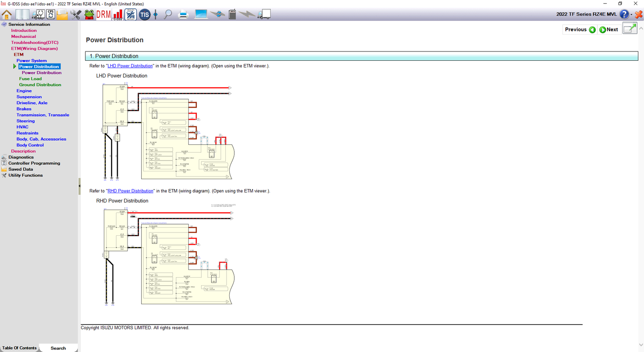The height and width of the screenshot is (352, 644).
Task: Open the LHD Power Distribution link
Action: (x=130, y=66)
